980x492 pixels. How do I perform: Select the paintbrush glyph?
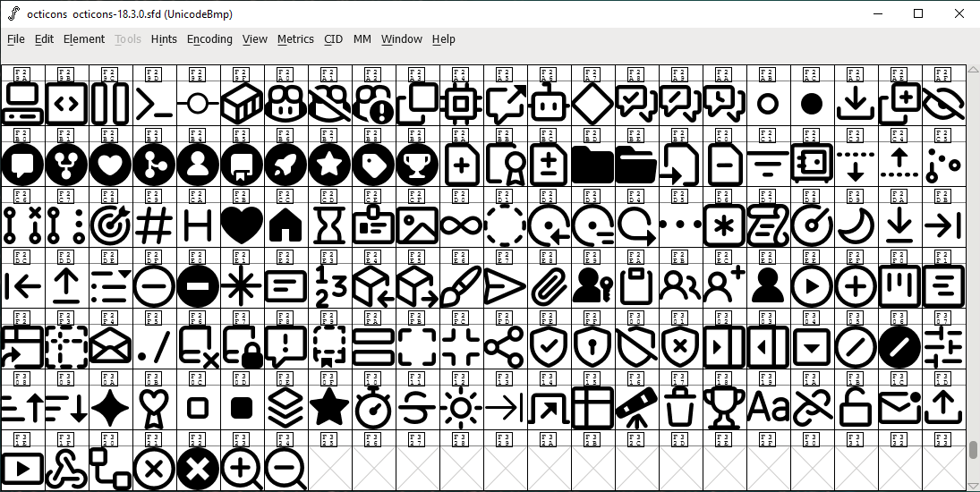[461, 286]
